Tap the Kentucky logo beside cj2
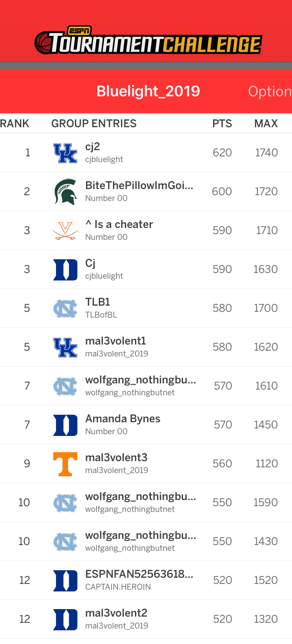This screenshot has width=292, height=644. (x=65, y=153)
